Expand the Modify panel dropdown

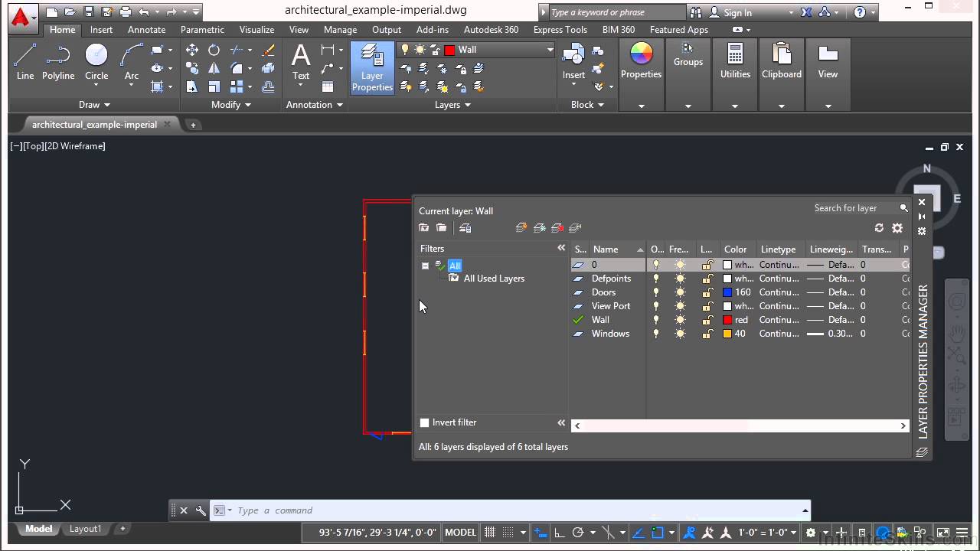pos(231,105)
